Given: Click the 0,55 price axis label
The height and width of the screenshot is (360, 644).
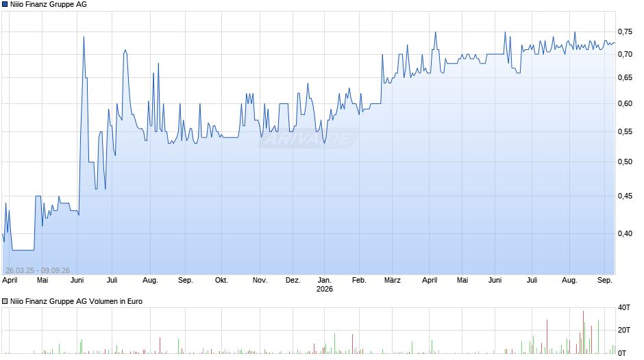Looking at the screenshot, I should coord(625,132).
